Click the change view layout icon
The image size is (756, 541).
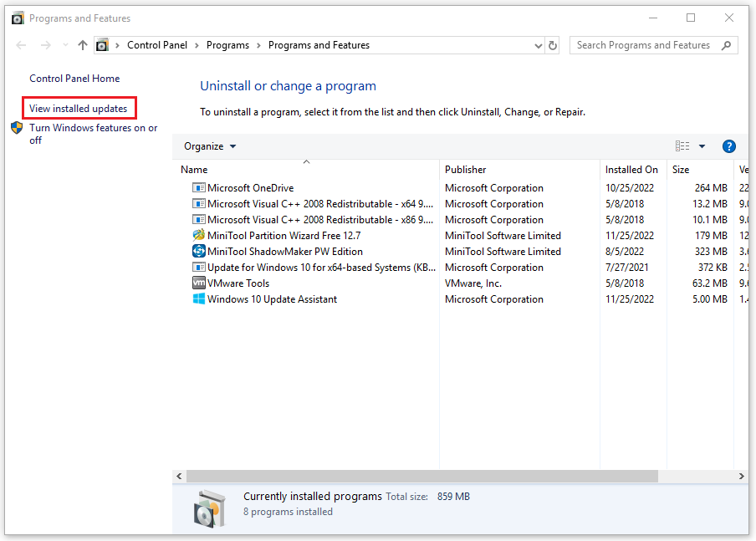tap(682, 146)
